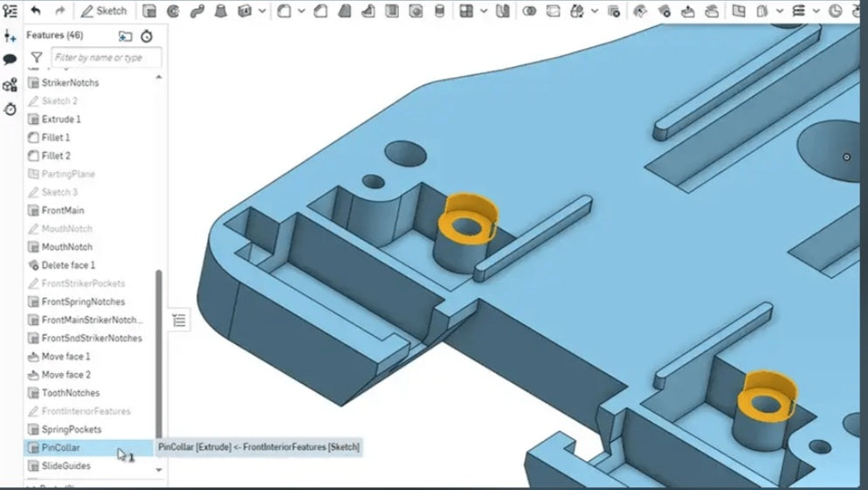Select the Delete face toolbar tool
The image size is (868, 490).
tap(664, 11)
